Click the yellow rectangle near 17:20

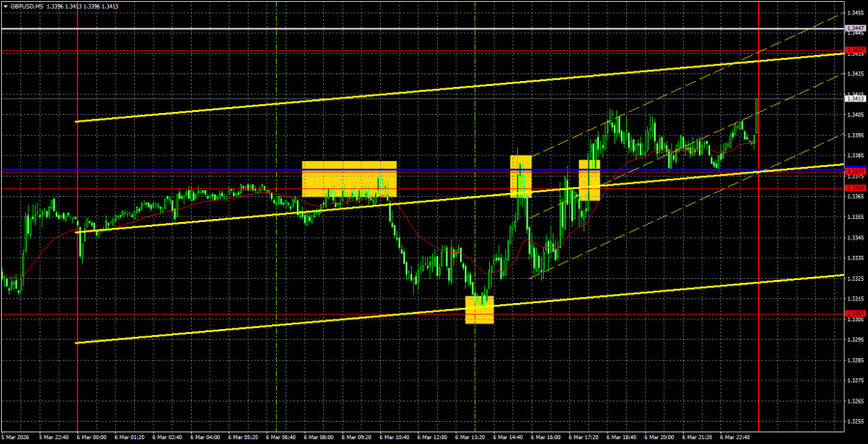pyautogui.click(x=589, y=180)
